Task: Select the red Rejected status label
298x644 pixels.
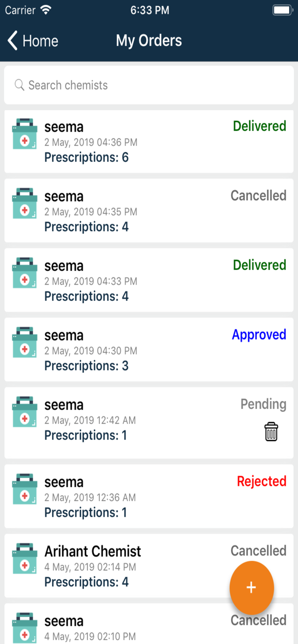Action: tap(261, 481)
